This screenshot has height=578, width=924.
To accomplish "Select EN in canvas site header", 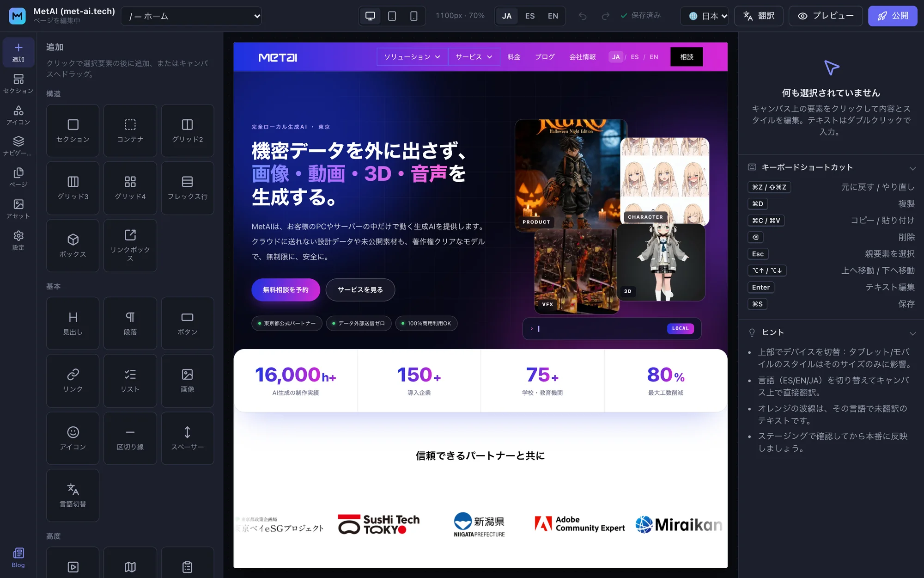I will click(x=654, y=57).
